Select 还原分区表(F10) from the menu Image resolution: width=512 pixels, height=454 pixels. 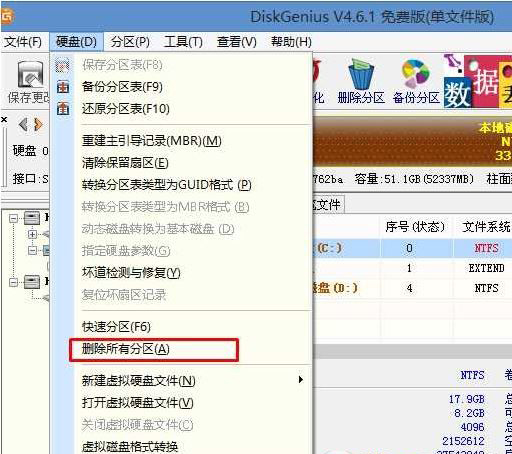126,109
